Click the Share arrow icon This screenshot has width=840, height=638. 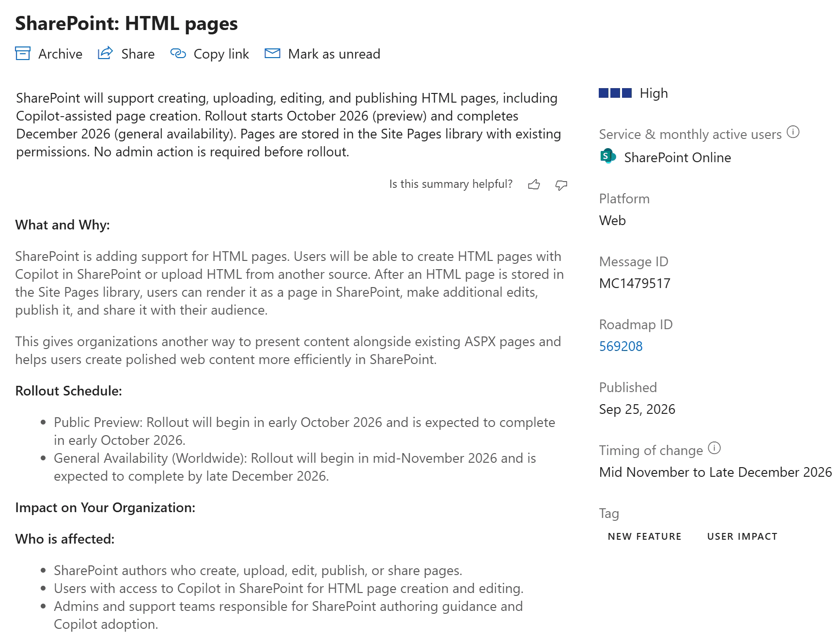105,53
